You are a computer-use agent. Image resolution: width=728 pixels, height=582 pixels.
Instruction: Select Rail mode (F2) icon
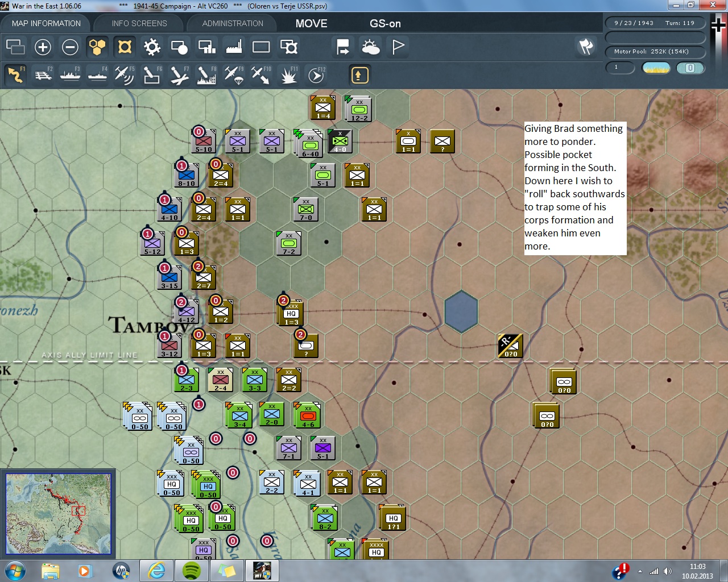[x=43, y=74]
